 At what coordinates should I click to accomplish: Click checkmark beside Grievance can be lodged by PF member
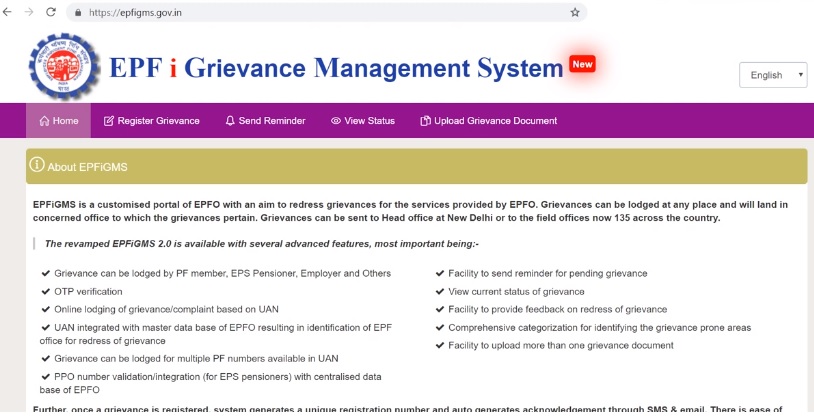(x=46, y=273)
